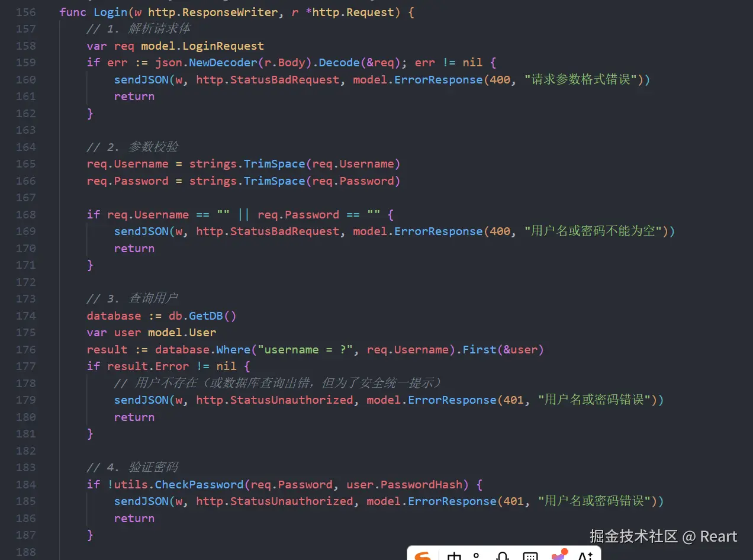The image size is (753, 560).
Task: Click the Sogou input method logo
Action: click(x=423, y=556)
